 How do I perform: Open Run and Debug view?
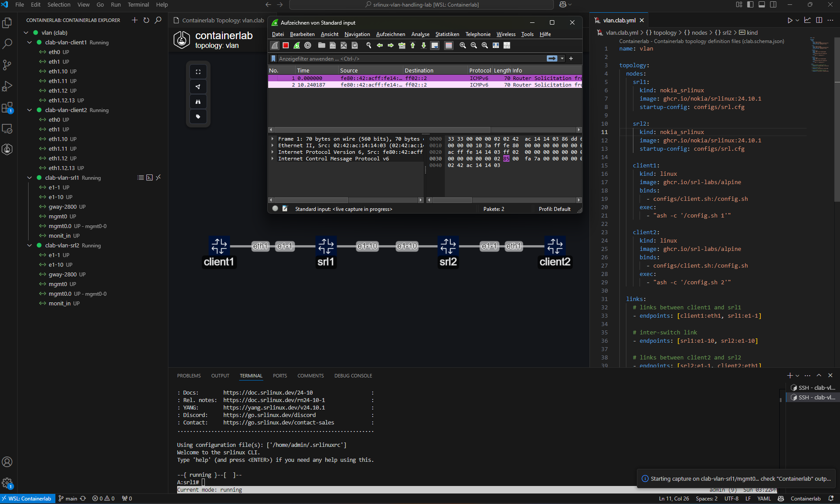pos(7,86)
